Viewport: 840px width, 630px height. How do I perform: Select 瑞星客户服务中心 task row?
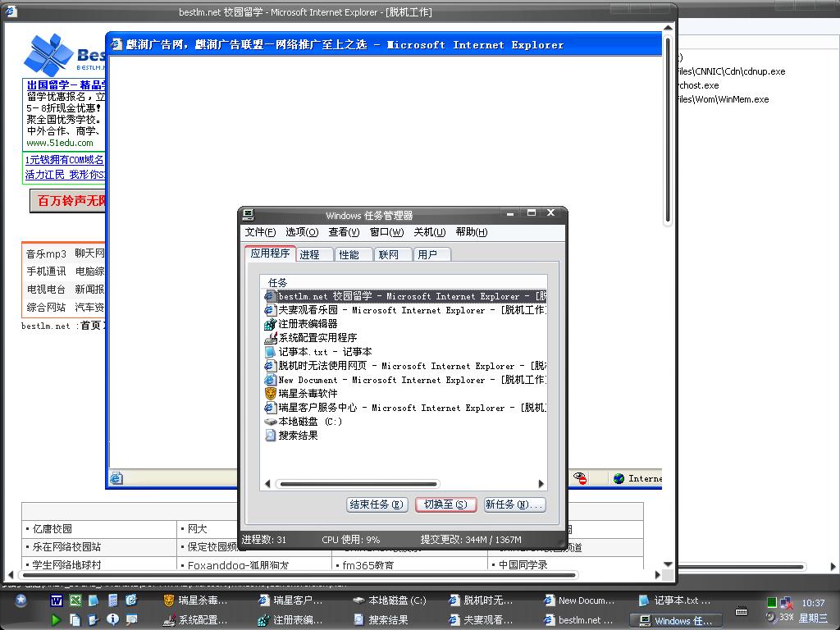click(405, 408)
